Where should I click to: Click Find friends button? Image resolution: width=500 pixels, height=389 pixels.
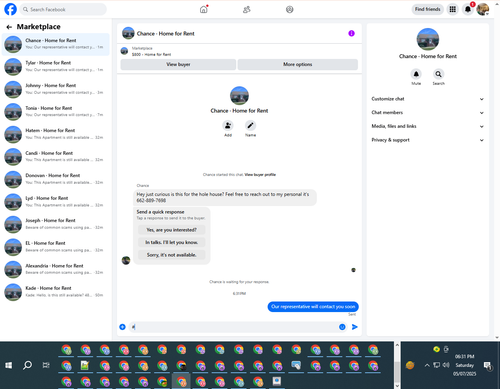pyautogui.click(x=428, y=9)
